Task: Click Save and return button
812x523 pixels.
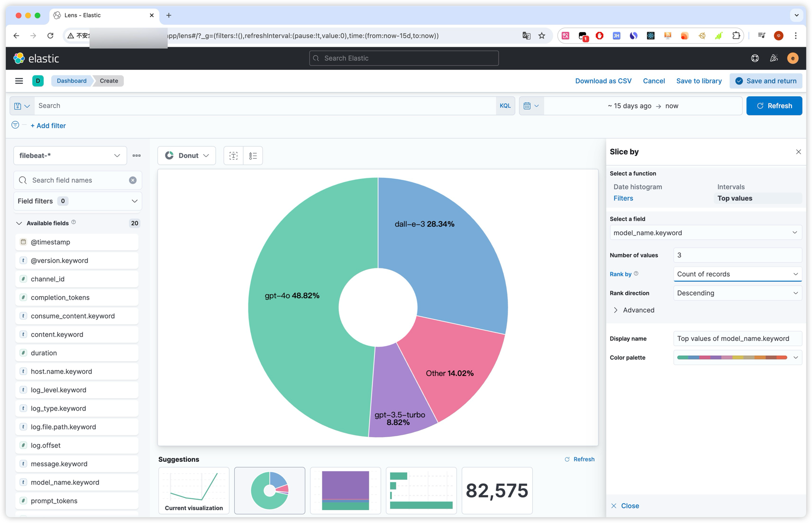Action: coord(766,81)
